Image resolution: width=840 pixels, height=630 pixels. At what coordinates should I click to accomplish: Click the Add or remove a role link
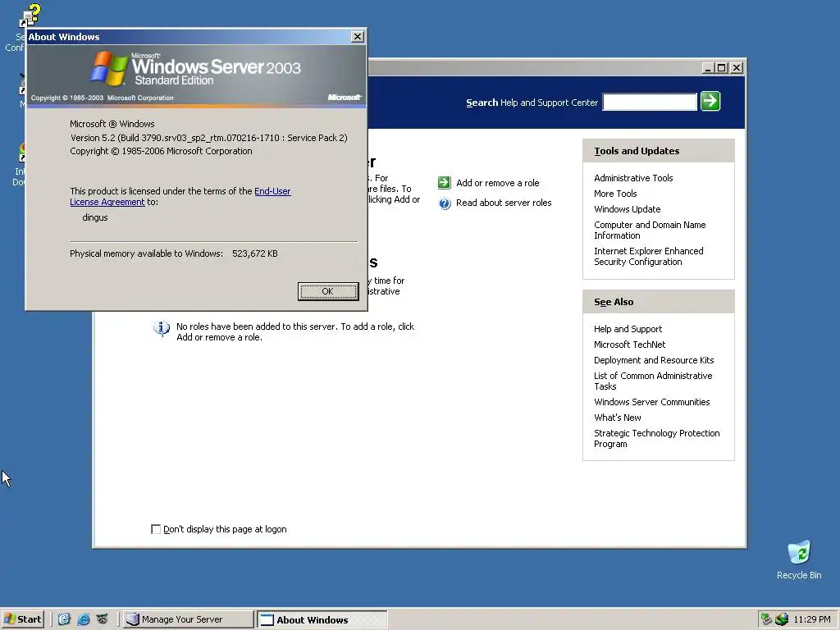coord(498,183)
